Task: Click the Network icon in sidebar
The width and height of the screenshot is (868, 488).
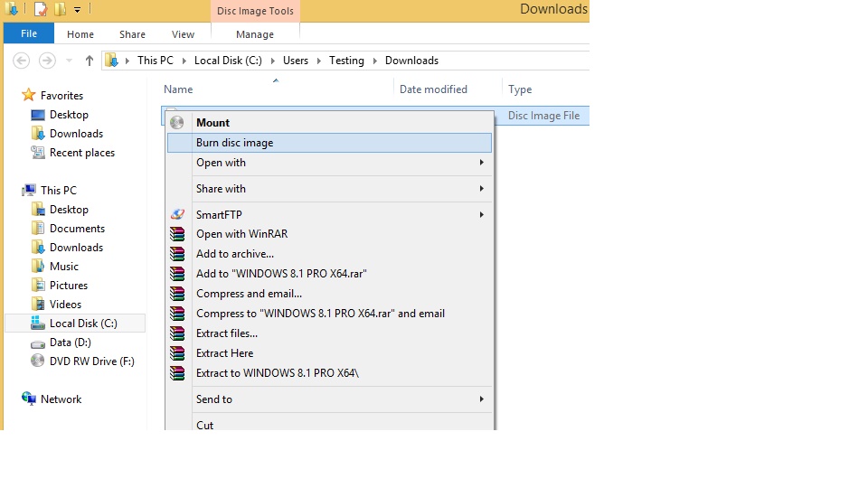Action: pyautogui.click(x=29, y=399)
